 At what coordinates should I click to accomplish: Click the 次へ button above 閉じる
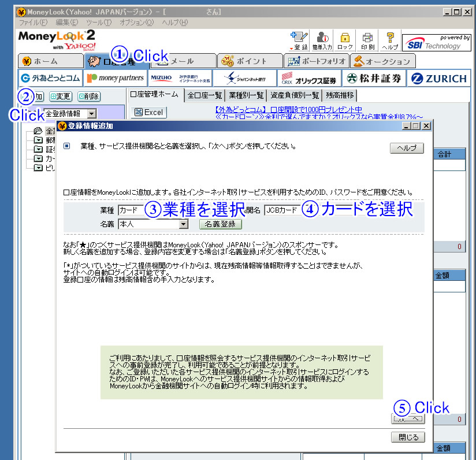click(408, 419)
